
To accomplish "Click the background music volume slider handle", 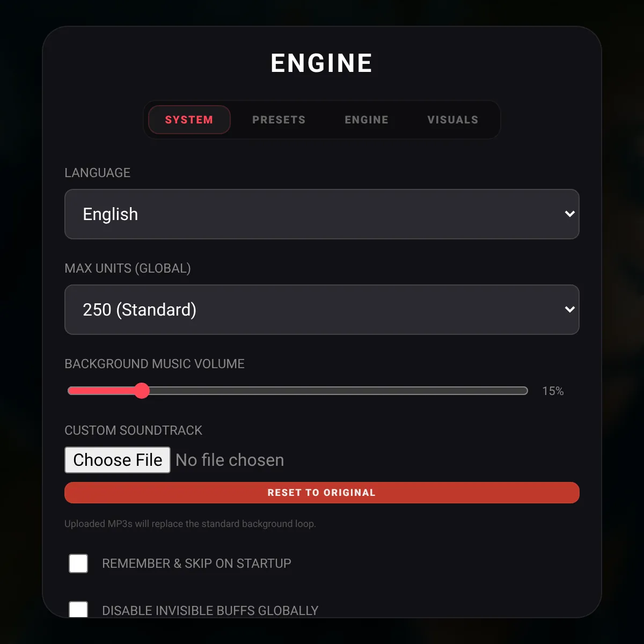I will [142, 391].
